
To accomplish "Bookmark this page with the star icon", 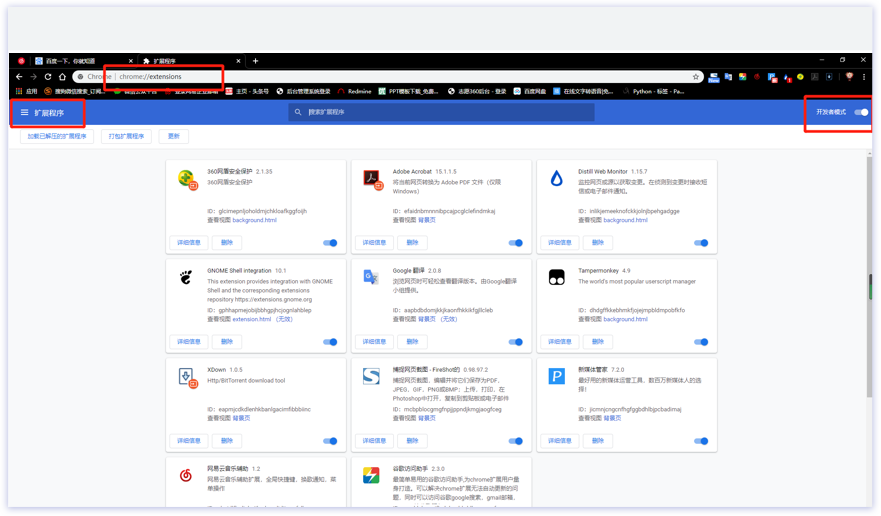I will point(696,76).
